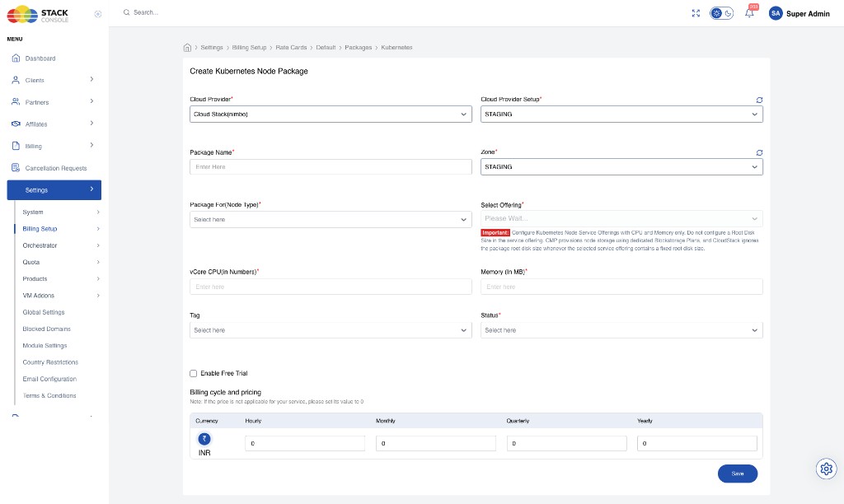
Task: Open Terms & Conditions in the sidebar
Action: 49,395
